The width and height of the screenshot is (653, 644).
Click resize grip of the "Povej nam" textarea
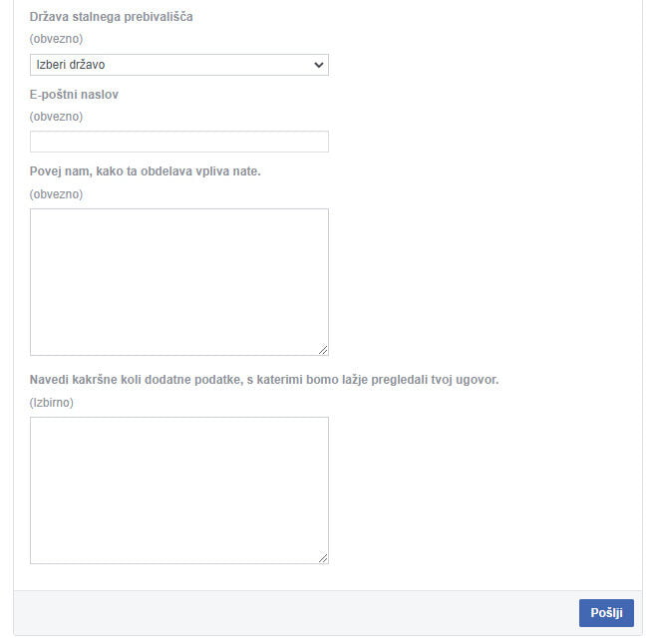(x=323, y=350)
